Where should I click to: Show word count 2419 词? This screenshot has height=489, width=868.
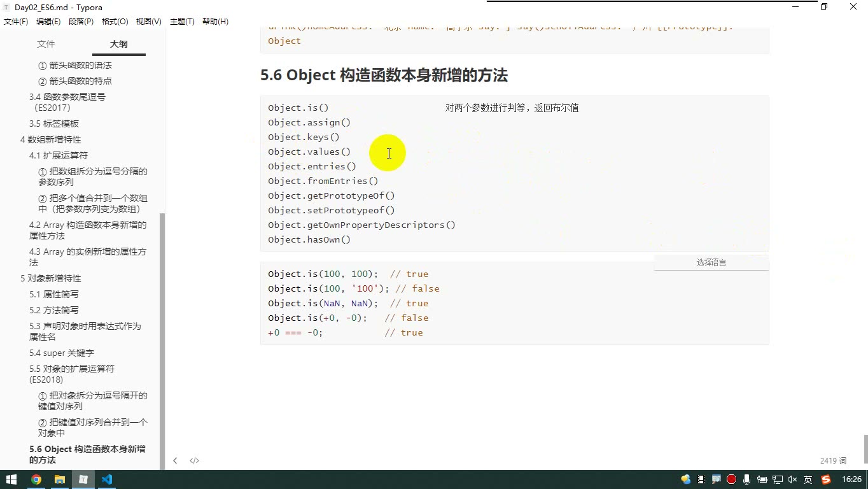[x=833, y=460]
